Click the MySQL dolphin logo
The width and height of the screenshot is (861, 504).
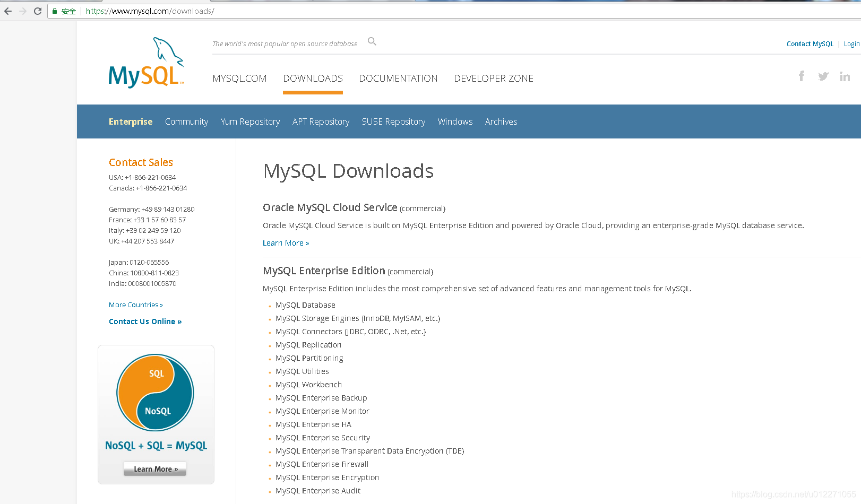147,63
